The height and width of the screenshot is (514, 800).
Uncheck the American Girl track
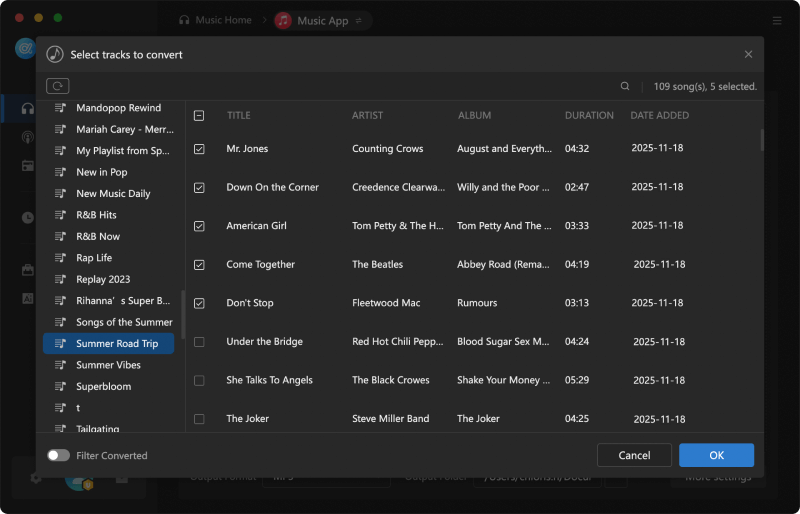199,226
